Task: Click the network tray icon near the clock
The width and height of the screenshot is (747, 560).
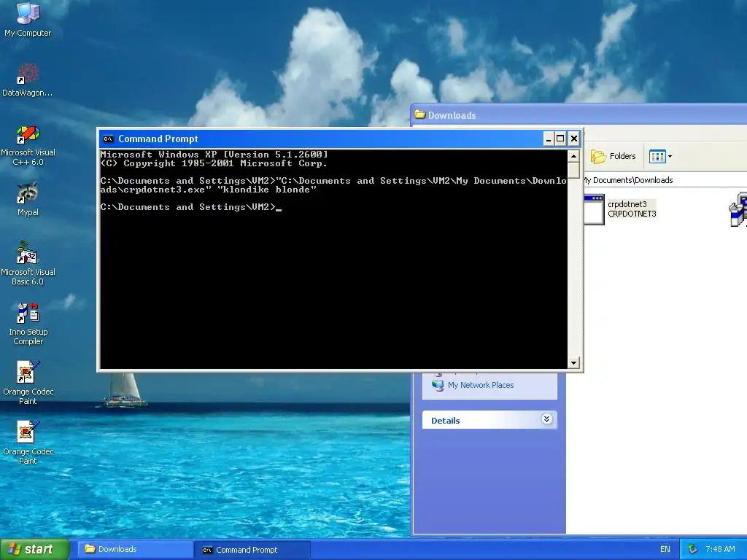Action: pos(693,549)
